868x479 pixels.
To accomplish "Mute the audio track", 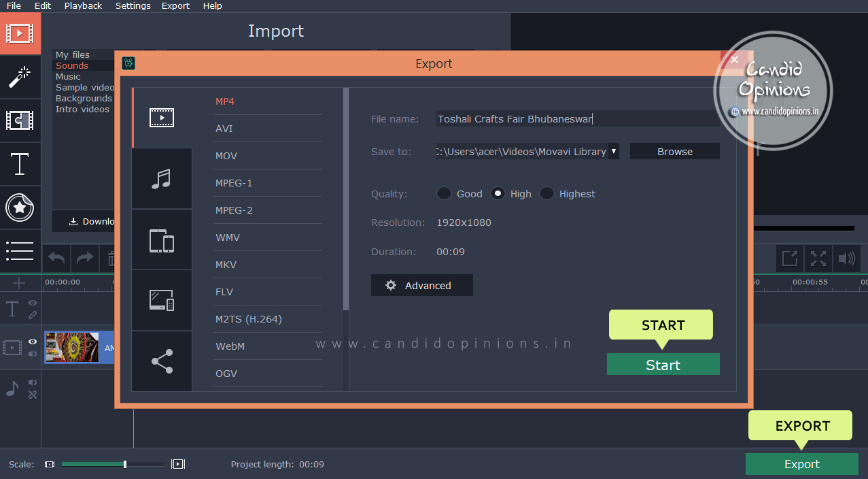I will coord(33,383).
